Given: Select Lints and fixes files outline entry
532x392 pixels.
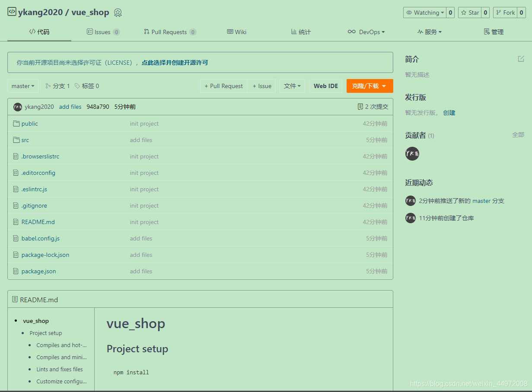Looking at the screenshot, I should (x=60, y=369).
